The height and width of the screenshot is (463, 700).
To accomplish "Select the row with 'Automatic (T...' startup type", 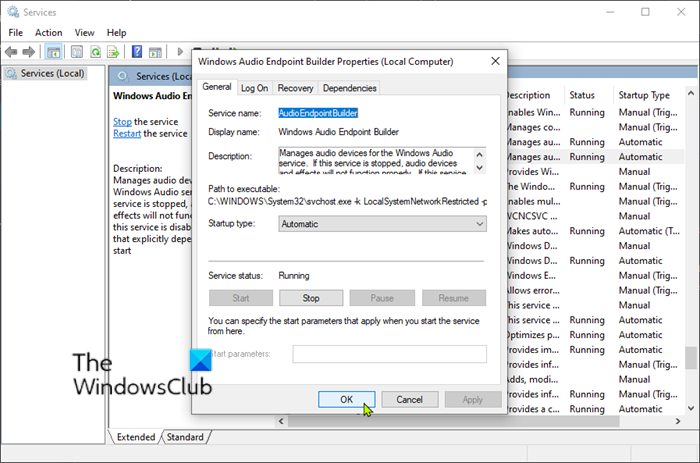I will (x=595, y=231).
